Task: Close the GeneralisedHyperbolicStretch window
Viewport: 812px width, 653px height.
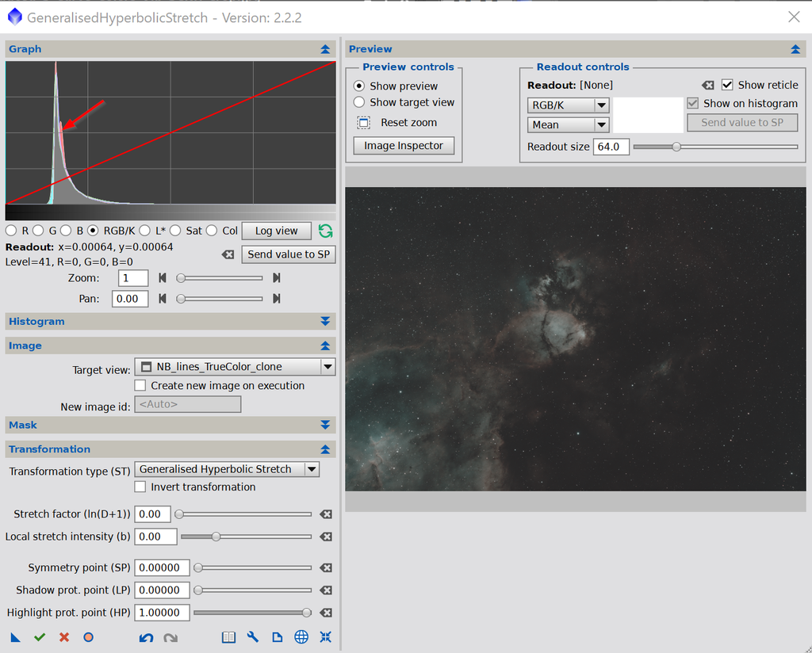Action: coord(794,17)
